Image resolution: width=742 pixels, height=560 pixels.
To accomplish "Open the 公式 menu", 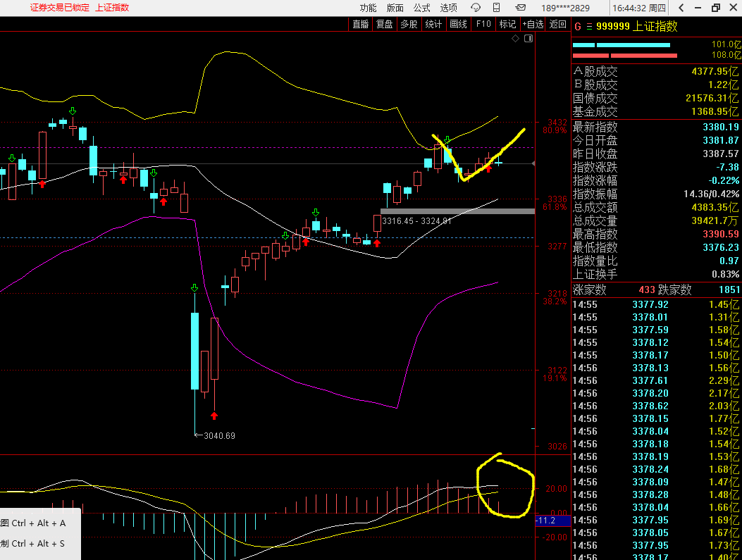I will click(x=421, y=8).
